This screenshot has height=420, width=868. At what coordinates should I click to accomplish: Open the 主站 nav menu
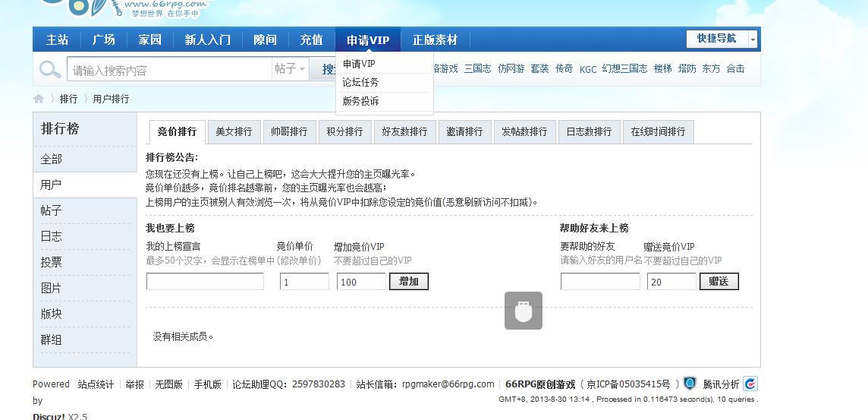click(57, 40)
